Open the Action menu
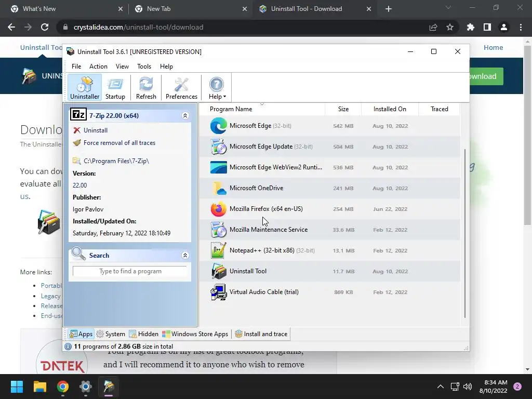 pyautogui.click(x=98, y=66)
